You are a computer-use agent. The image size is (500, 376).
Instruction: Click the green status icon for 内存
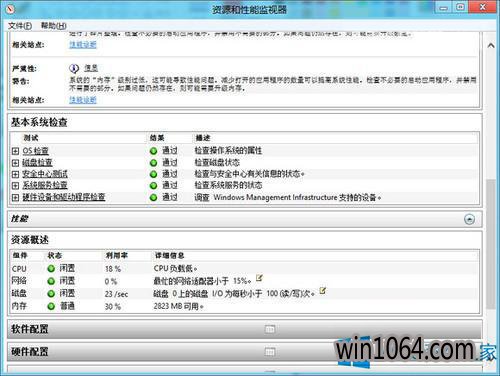point(51,306)
